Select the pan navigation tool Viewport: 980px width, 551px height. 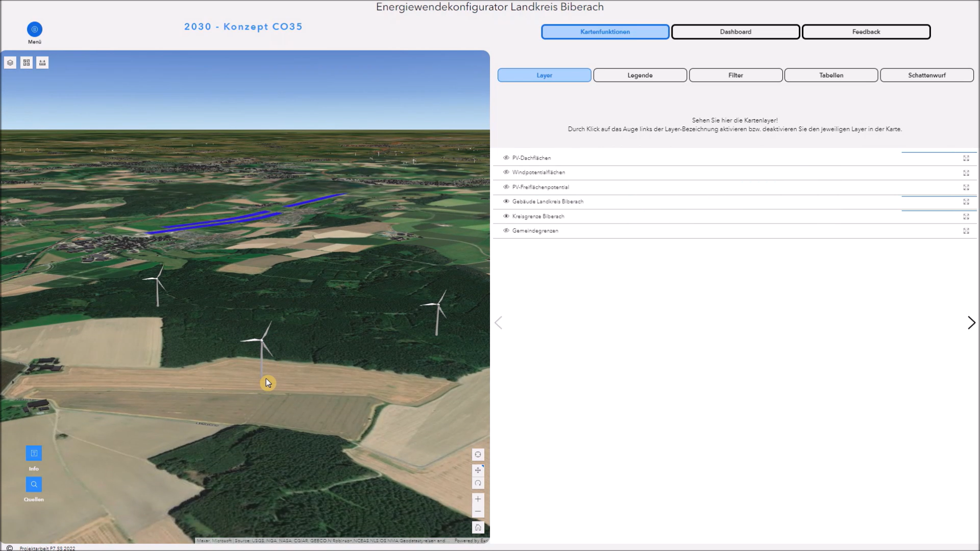[478, 470]
